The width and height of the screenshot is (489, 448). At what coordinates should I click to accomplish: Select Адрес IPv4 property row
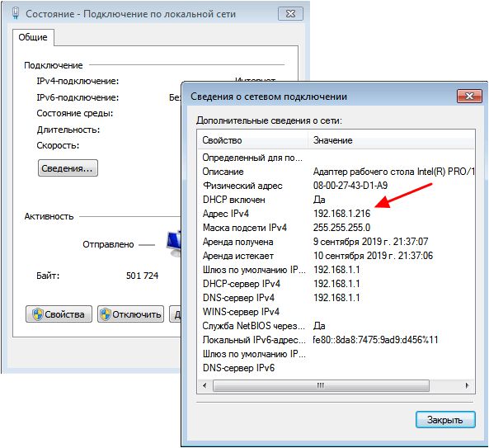336,214
